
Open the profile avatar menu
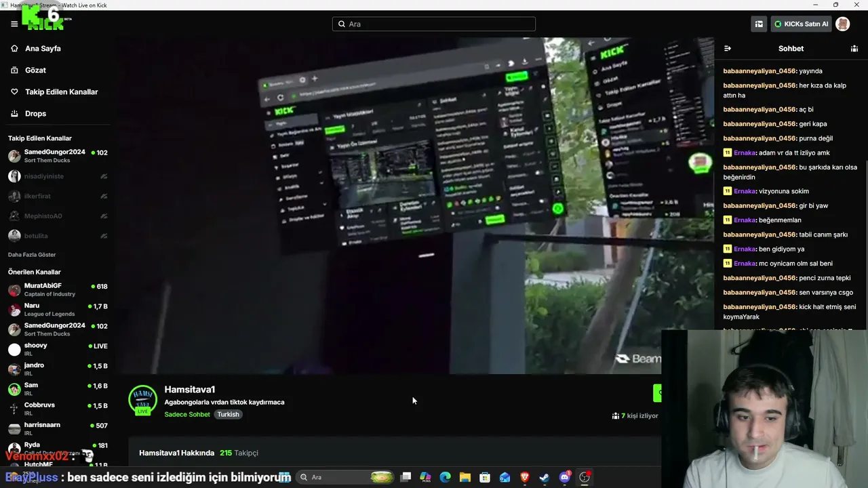(x=842, y=24)
